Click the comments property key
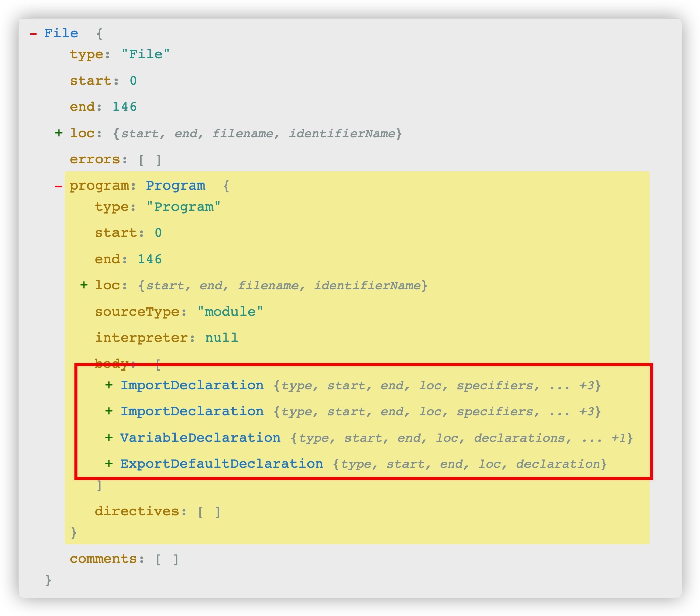The image size is (700, 616). [103, 559]
